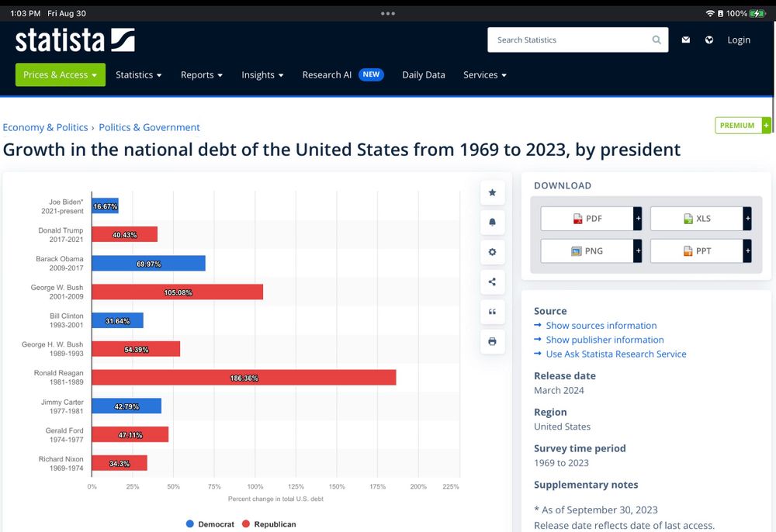The width and height of the screenshot is (776, 532).
Task: Click Gerald Ford 47.11% bar
Action: pyautogui.click(x=130, y=434)
